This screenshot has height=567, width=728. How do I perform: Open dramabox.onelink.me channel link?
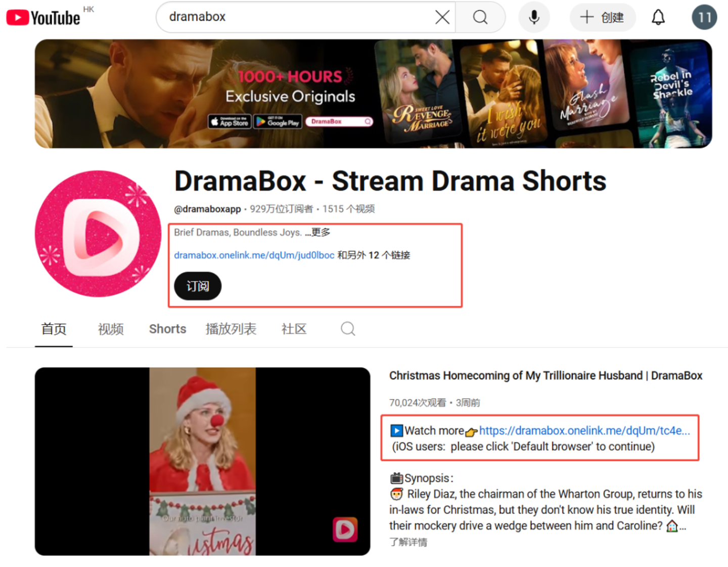(x=254, y=255)
